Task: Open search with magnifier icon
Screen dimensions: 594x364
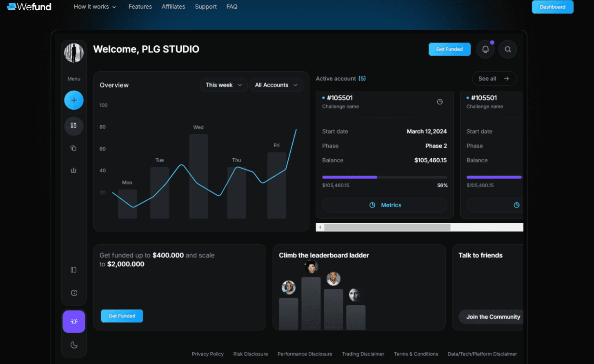Action: [508, 49]
